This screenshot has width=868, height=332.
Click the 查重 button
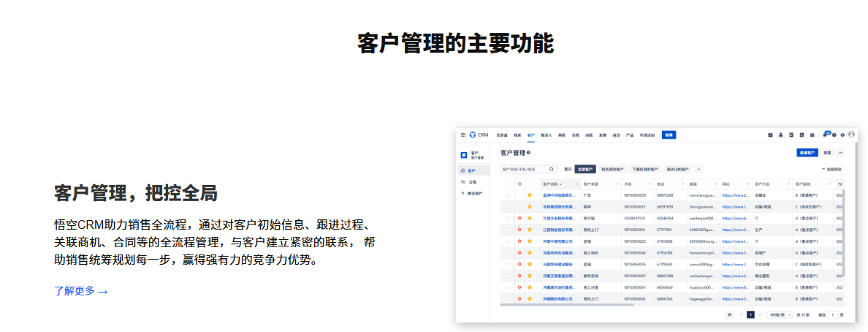tap(827, 152)
